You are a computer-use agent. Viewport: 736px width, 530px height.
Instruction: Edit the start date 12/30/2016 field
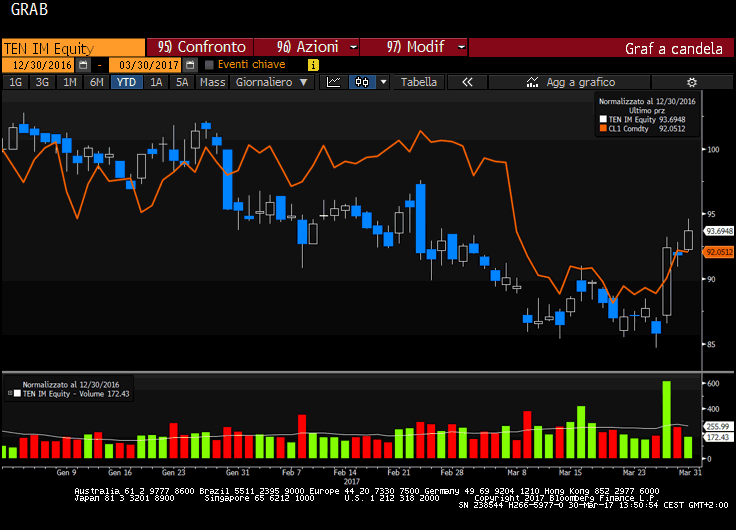39,65
